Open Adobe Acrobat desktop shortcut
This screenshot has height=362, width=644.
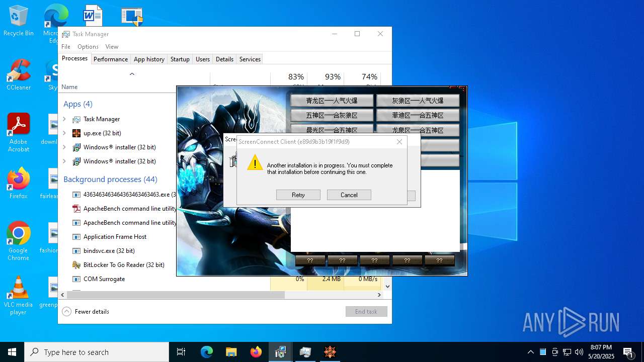(18, 133)
